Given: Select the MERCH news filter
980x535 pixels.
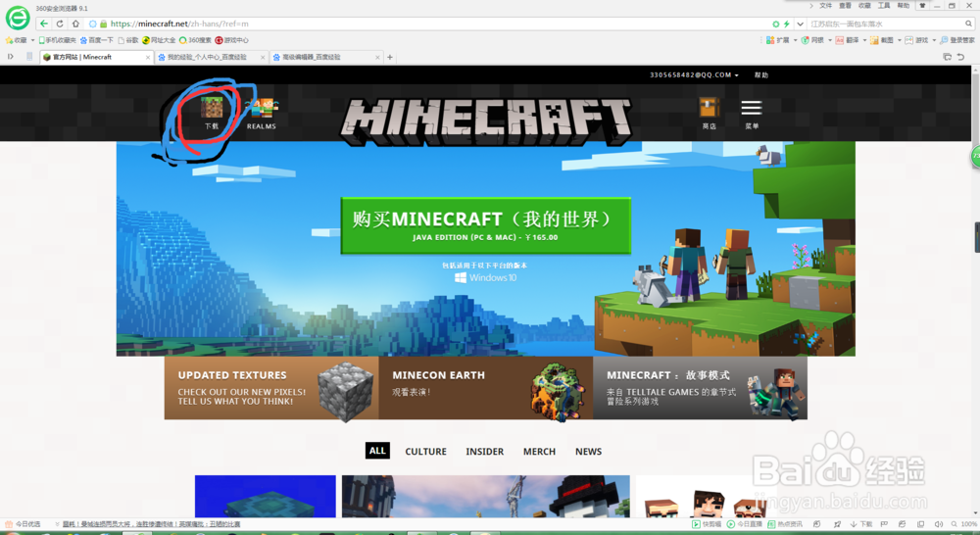Looking at the screenshot, I should click(539, 452).
